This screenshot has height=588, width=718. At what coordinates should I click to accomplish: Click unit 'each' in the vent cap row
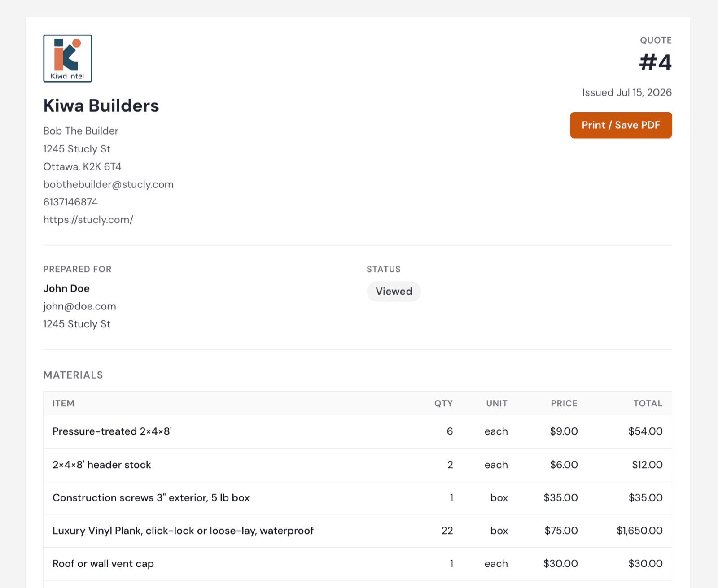pyautogui.click(x=496, y=564)
